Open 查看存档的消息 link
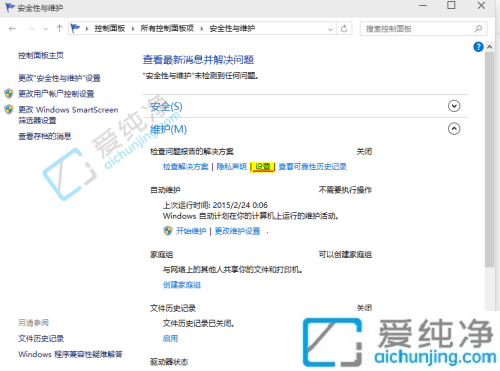This screenshot has width=500, height=371. (45, 136)
